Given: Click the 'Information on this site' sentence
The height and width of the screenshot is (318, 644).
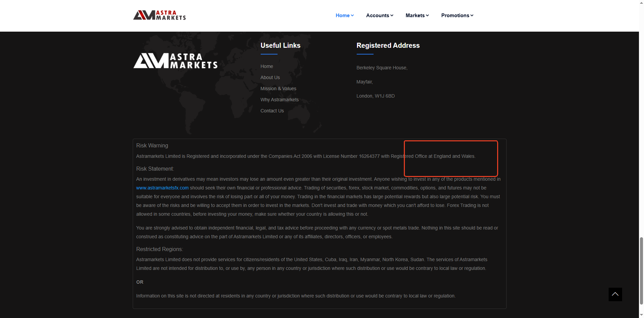Looking at the screenshot, I should (x=296, y=296).
